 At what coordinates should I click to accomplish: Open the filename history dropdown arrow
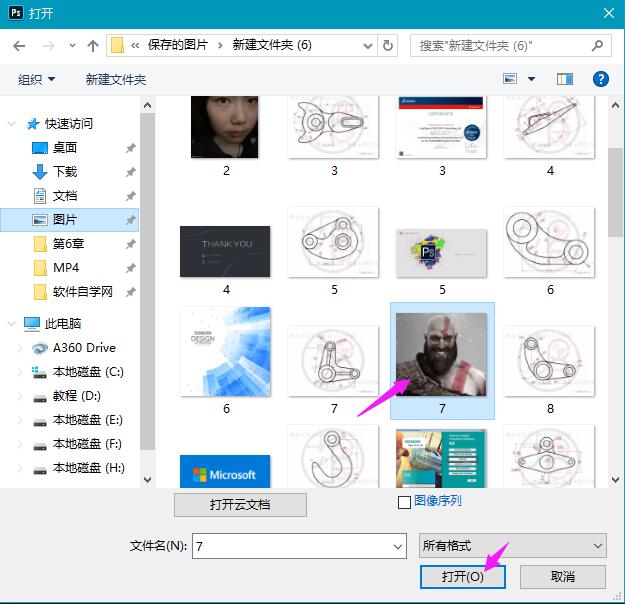click(x=397, y=546)
